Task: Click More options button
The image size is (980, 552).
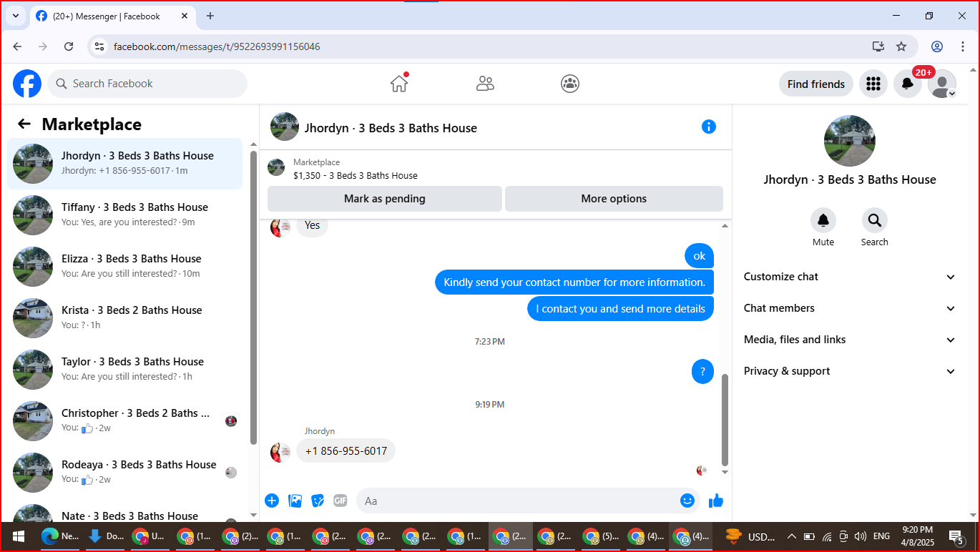Action: (614, 199)
